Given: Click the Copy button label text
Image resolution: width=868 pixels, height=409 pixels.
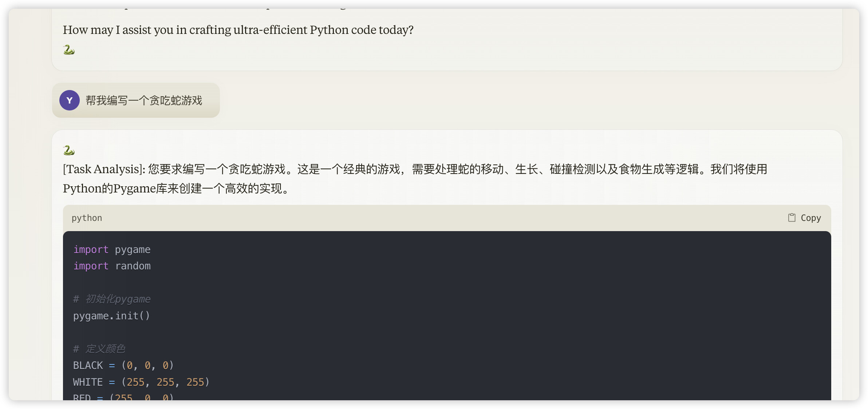Looking at the screenshot, I should (x=811, y=218).
